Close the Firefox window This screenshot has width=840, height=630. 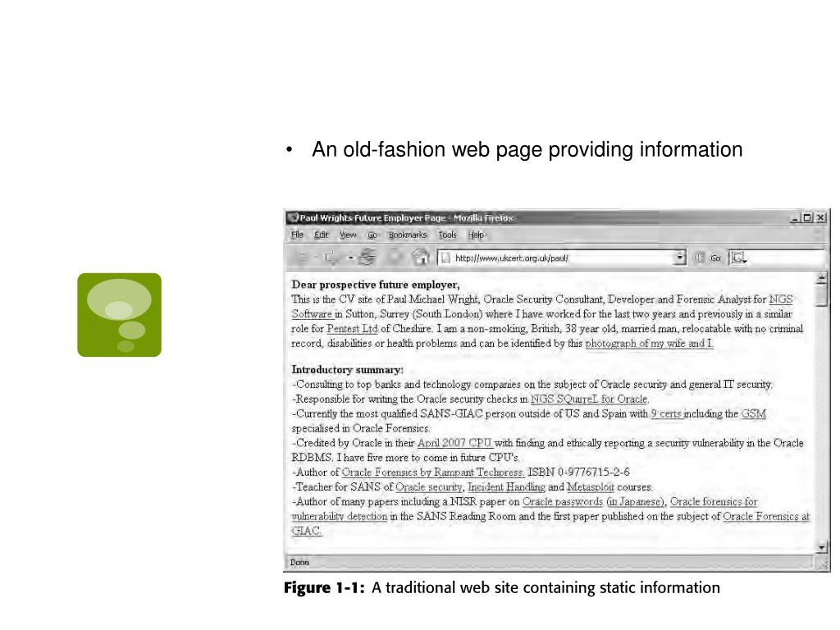[x=820, y=218]
